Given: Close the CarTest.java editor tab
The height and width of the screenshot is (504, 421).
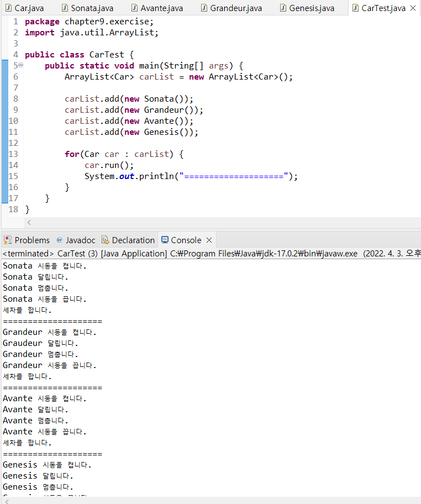Looking at the screenshot, I should pos(413,8).
